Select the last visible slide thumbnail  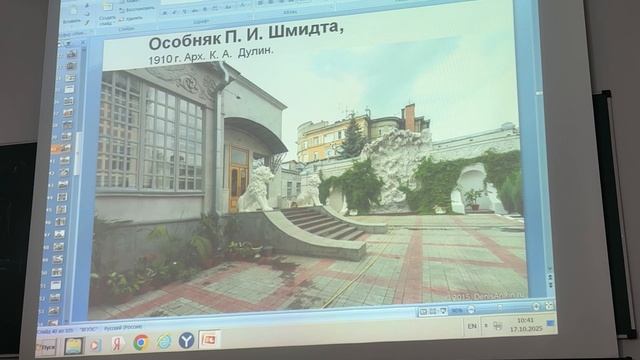(x=53, y=322)
